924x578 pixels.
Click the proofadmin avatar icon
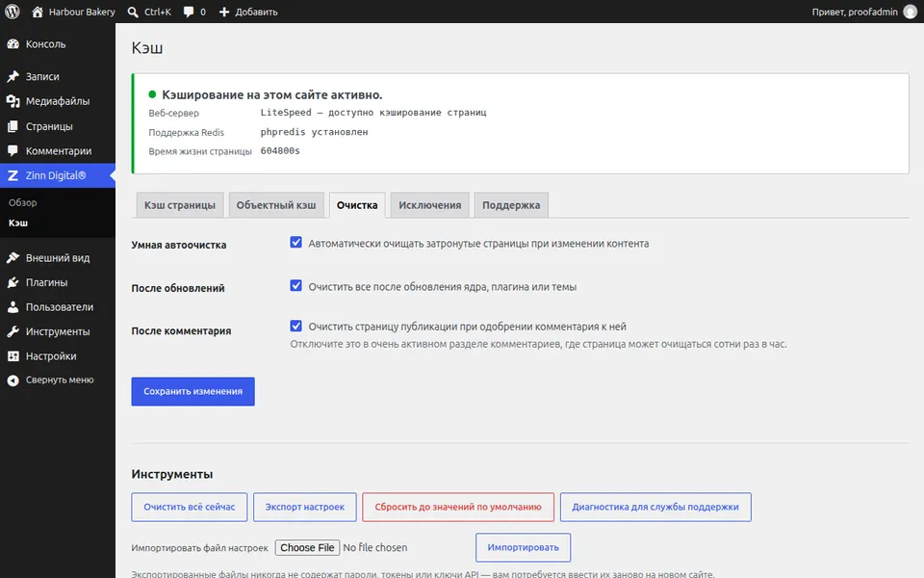(x=911, y=12)
